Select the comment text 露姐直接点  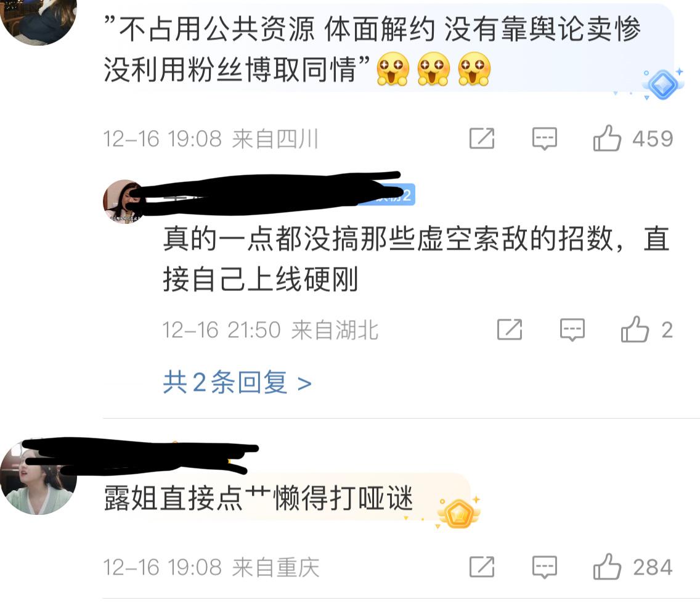point(173,498)
